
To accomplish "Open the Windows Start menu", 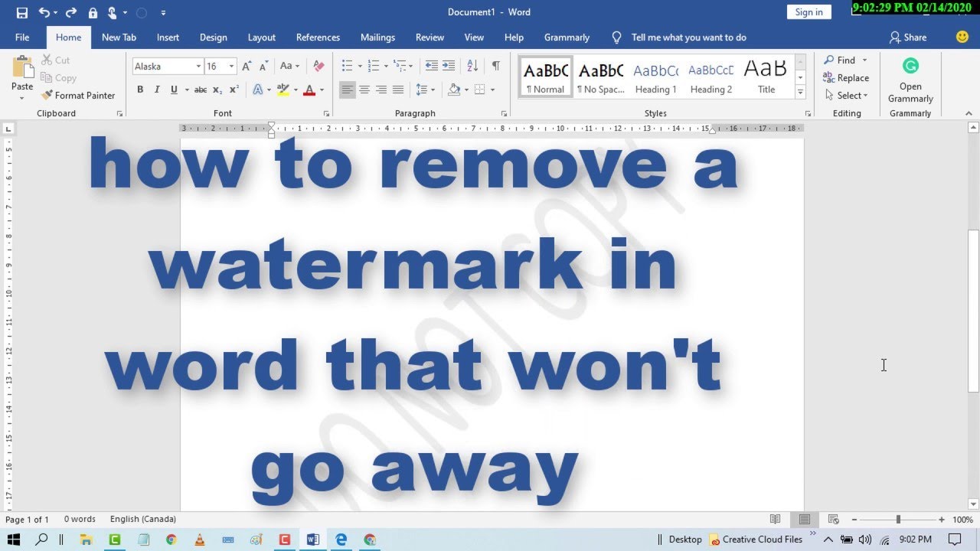I will tap(14, 540).
